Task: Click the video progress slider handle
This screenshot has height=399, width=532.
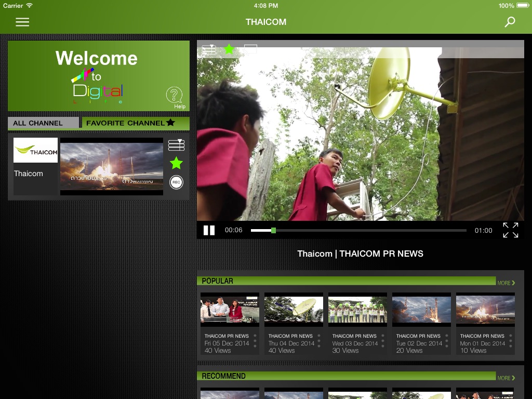Action: click(273, 230)
